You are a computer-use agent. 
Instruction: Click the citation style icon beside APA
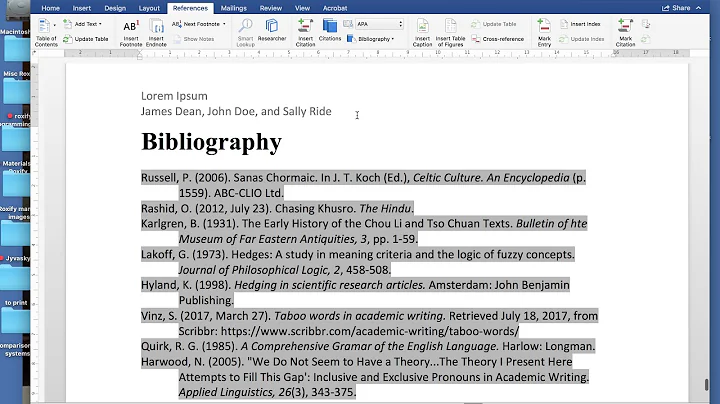[x=348, y=24]
